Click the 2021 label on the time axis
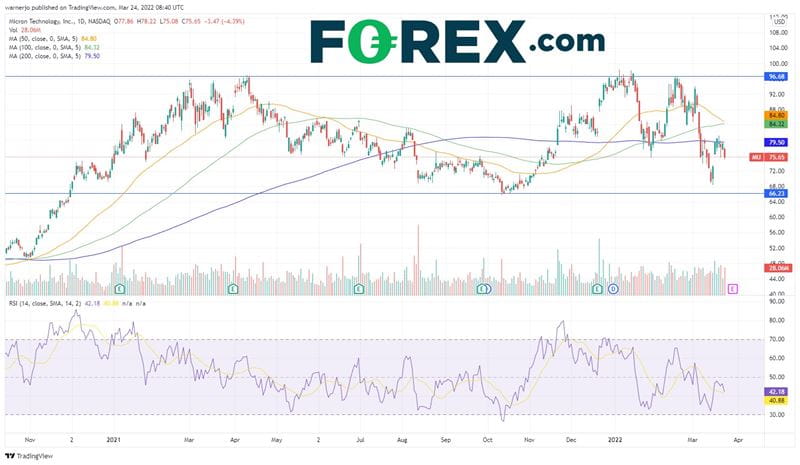The height and width of the screenshot is (465, 800). [113, 439]
